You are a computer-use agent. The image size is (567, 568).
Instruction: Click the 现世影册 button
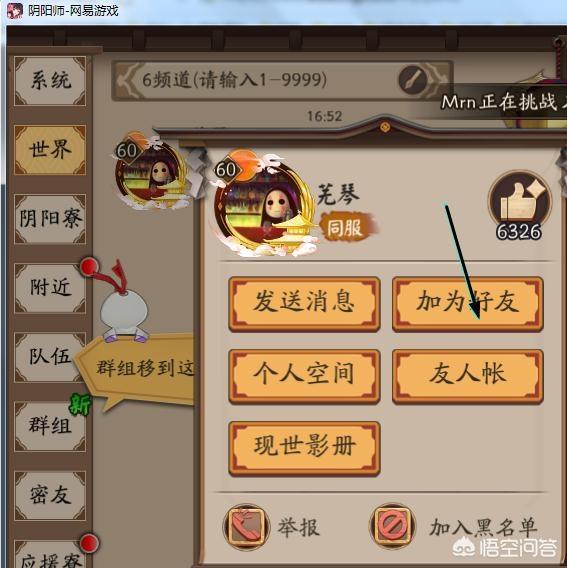(x=304, y=448)
